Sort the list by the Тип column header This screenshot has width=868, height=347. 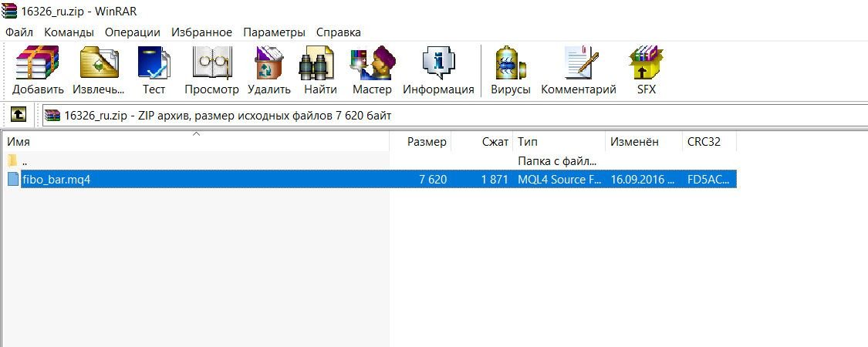click(x=559, y=142)
